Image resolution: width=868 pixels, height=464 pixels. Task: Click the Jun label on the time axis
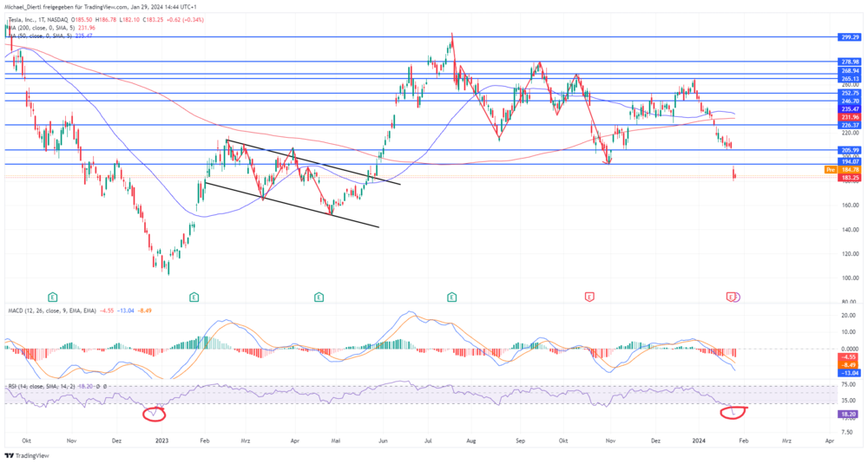click(x=383, y=441)
